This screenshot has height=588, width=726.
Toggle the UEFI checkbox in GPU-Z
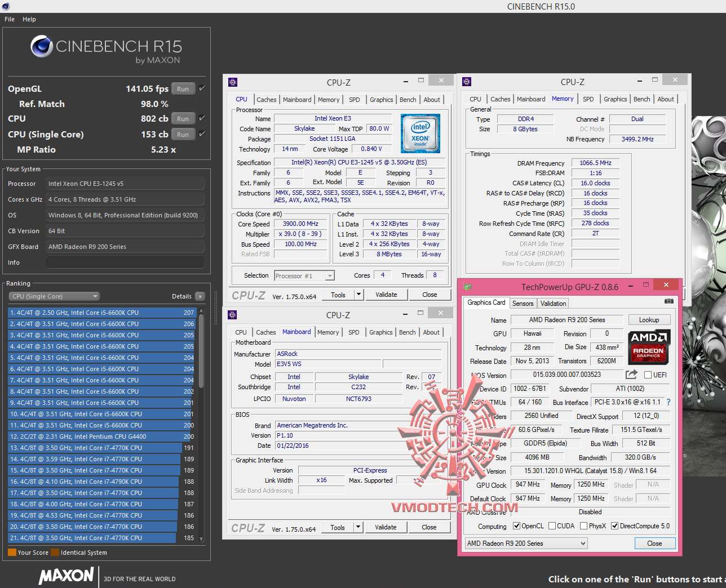click(x=648, y=375)
